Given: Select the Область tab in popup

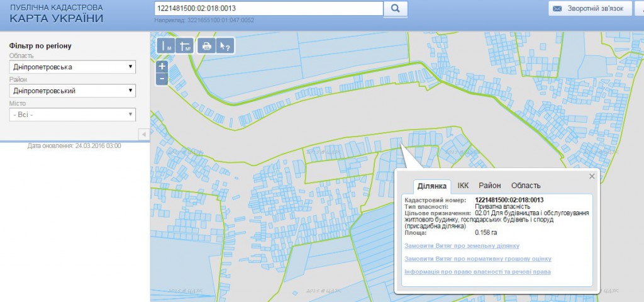Looking at the screenshot, I should pos(526,186).
